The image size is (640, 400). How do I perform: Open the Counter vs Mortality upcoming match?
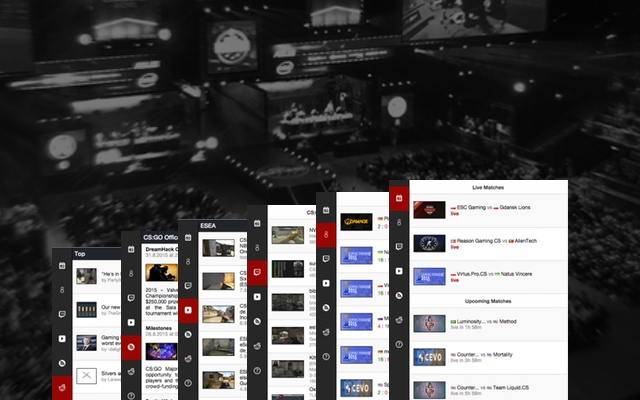point(489,358)
